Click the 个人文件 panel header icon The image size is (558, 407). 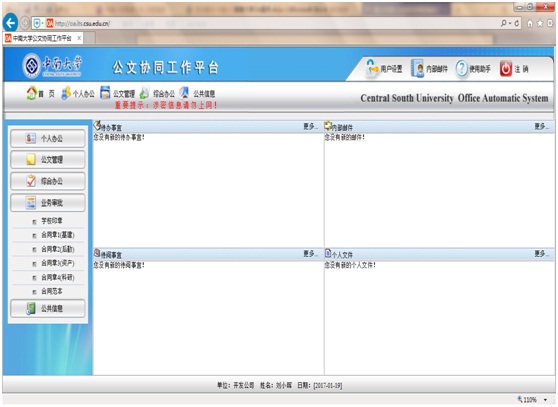[328, 253]
